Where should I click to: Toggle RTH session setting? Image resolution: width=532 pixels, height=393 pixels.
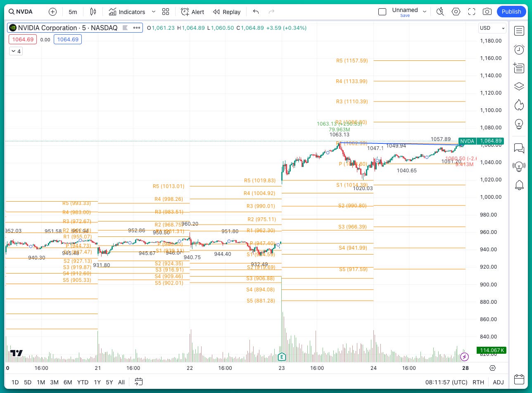pos(478,382)
